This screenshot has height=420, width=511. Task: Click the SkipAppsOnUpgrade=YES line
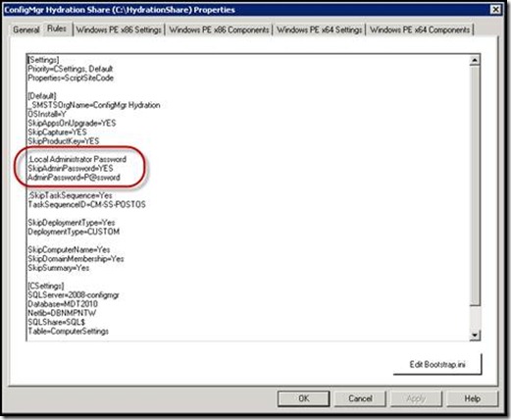(x=72, y=123)
